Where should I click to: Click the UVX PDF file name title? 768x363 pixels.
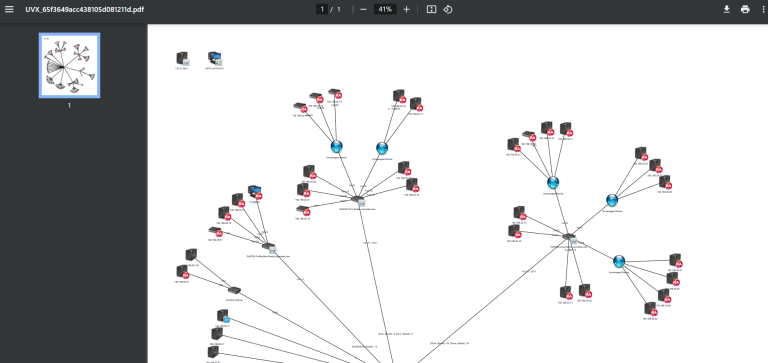pos(85,9)
